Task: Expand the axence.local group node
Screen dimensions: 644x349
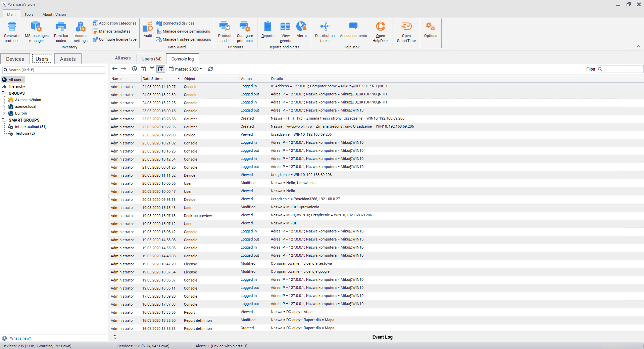Action: tap(4, 106)
